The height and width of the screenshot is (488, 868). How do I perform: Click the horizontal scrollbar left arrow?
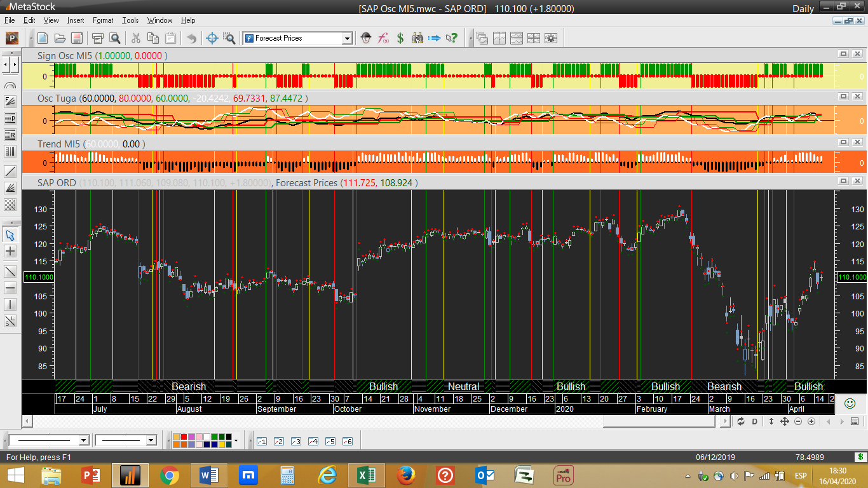tap(27, 421)
